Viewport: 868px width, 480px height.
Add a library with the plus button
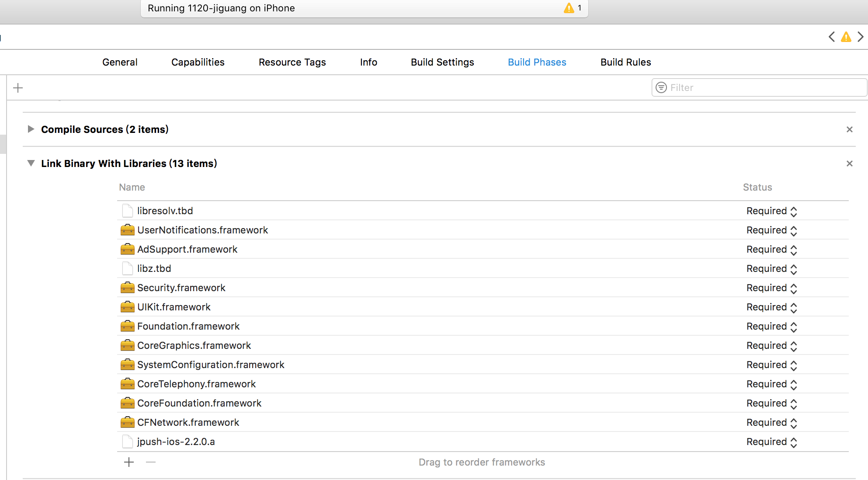click(129, 462)
